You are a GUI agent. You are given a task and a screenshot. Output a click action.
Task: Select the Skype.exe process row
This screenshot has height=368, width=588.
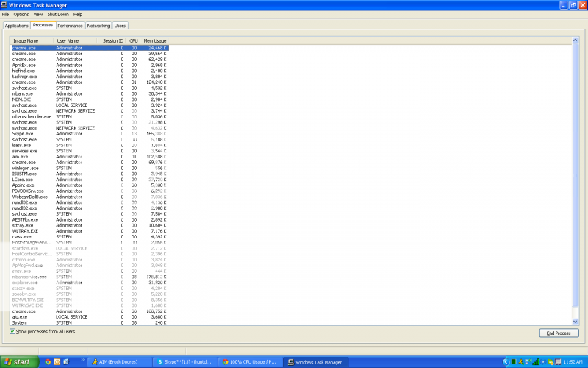click(90, 134)
